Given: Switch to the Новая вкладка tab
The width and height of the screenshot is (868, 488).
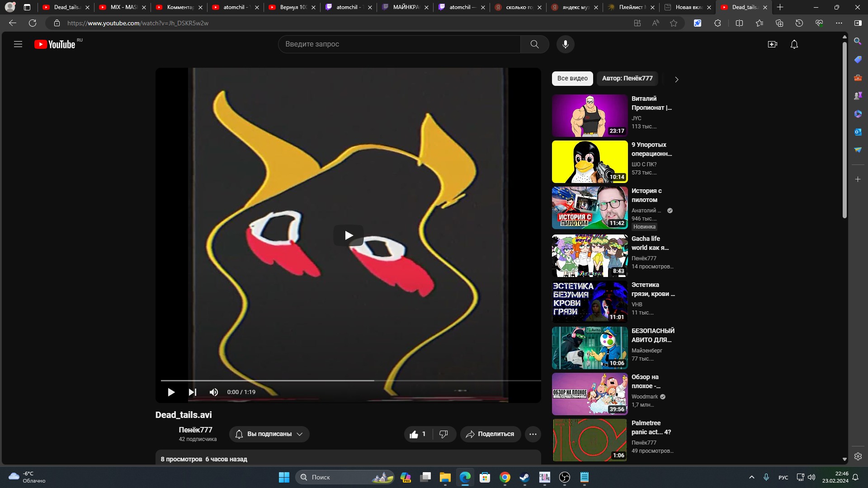Looking at the screenshot, I should point(687,7).
